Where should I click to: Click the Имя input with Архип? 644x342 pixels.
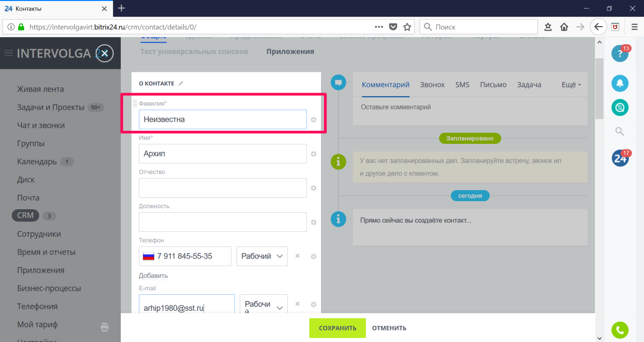pos(223,154)
